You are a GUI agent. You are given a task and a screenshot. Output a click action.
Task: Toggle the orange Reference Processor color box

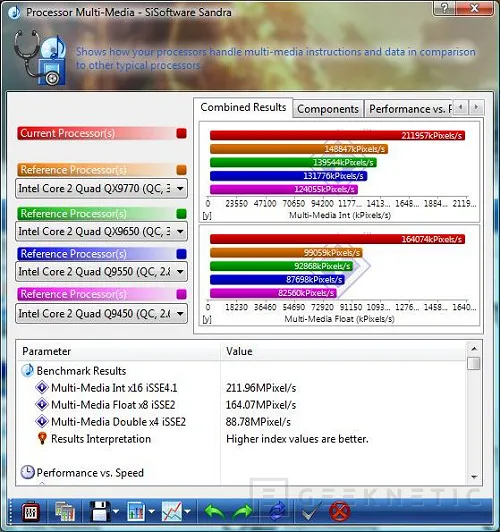tap(181, 170)
